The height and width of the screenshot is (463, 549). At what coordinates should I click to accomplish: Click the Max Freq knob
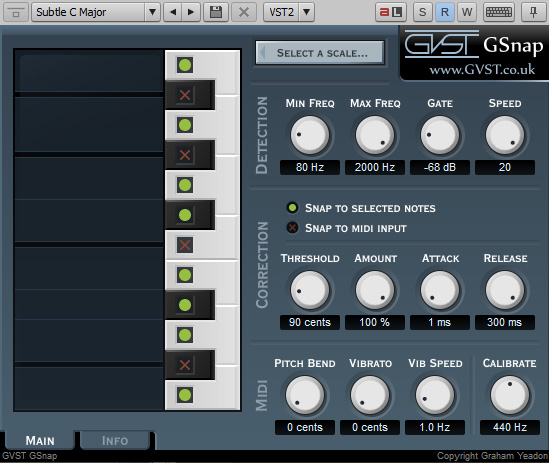tap(375, 135)
